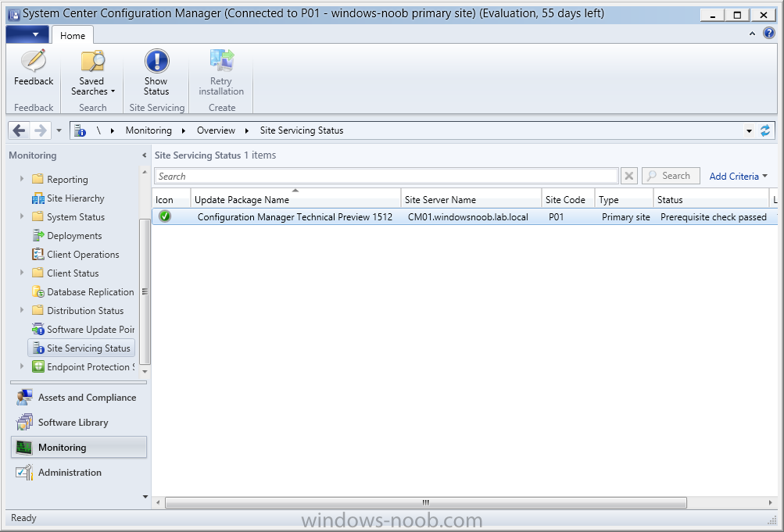
Task: Click the green check status icon in row
Action: (x=164, y=217)
